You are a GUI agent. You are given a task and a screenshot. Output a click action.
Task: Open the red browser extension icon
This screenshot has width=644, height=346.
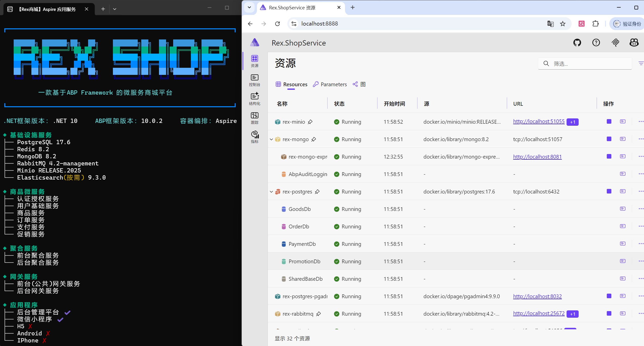pyautogui.click(x=581, y=24)
